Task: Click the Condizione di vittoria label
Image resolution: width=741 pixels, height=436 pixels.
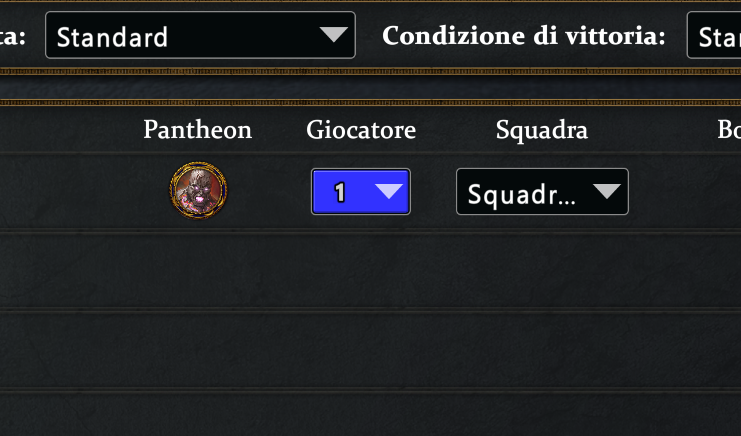Action: [x=524, y=37]
